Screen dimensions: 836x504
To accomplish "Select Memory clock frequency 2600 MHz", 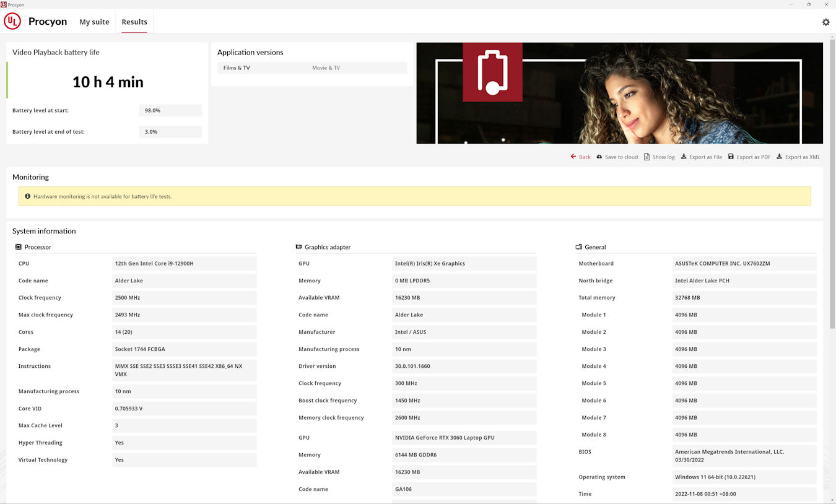I will click(x=464, y=418).
